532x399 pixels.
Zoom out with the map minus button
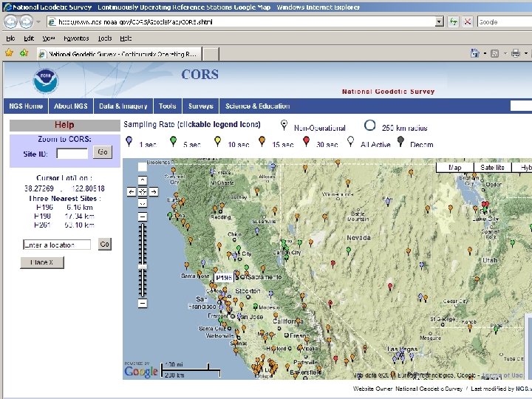pos(143,303)
